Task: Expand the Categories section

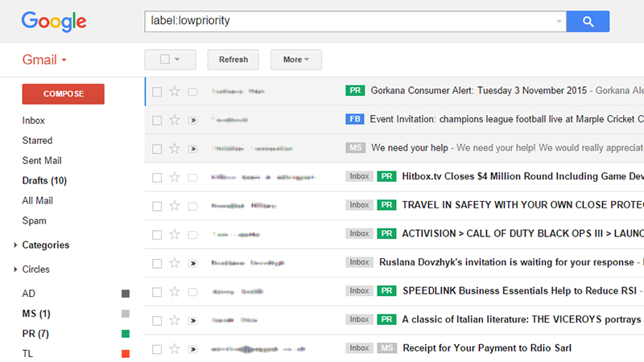Action: [x=15, y=245]
